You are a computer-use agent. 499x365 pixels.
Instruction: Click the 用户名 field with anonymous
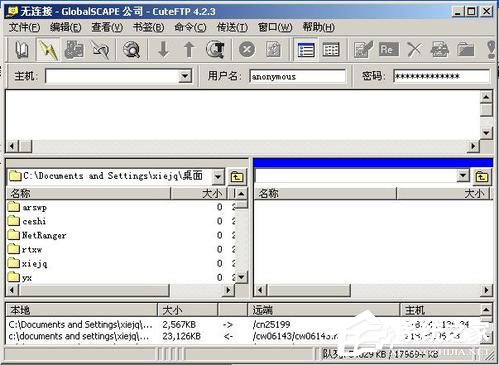pos(297,76)
